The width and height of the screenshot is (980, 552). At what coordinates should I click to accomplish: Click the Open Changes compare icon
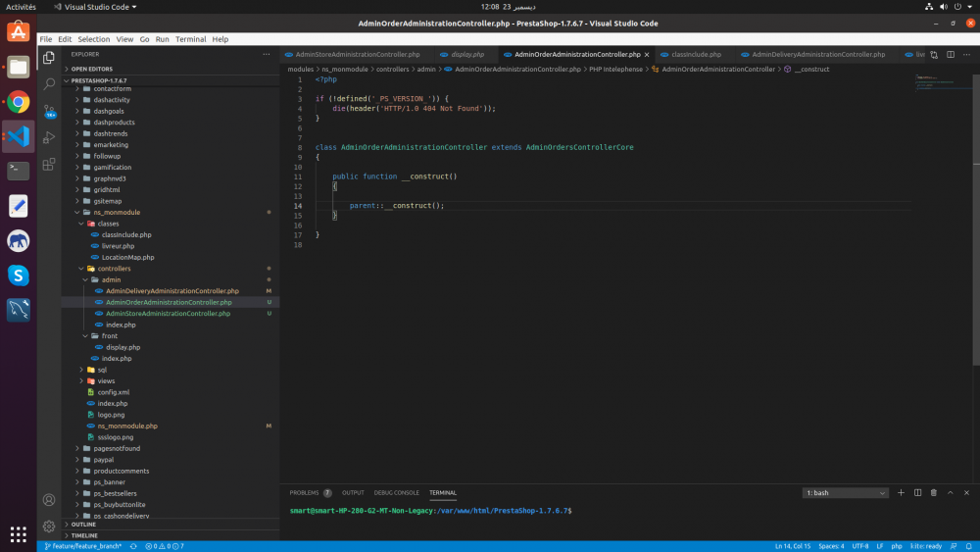934,55
